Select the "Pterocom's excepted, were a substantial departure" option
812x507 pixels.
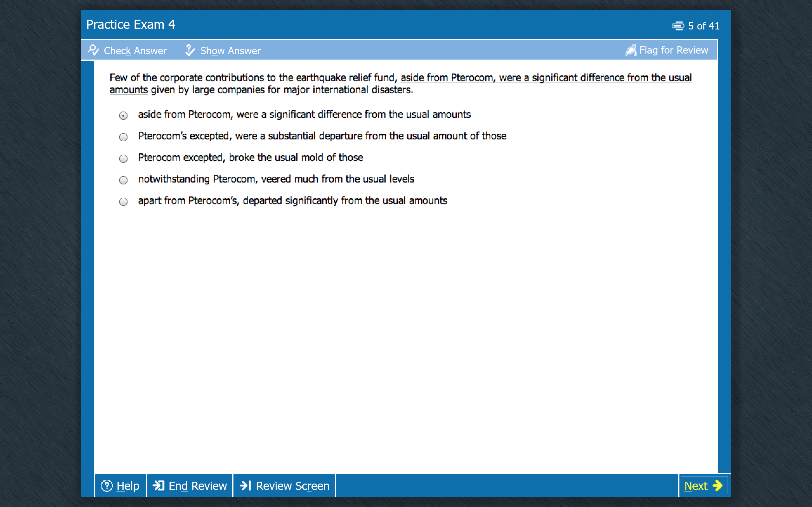(123, 137)
